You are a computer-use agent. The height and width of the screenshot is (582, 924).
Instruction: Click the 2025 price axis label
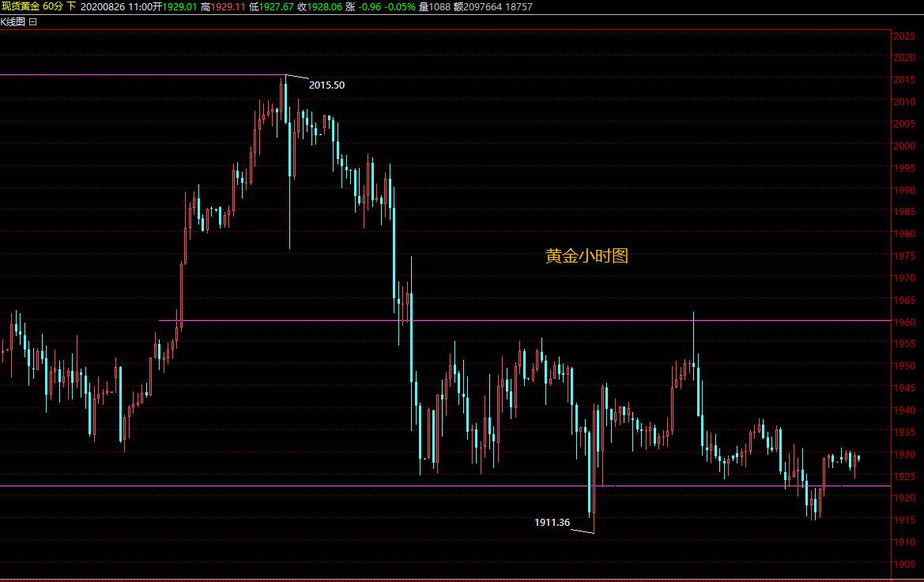click(904, 36)
